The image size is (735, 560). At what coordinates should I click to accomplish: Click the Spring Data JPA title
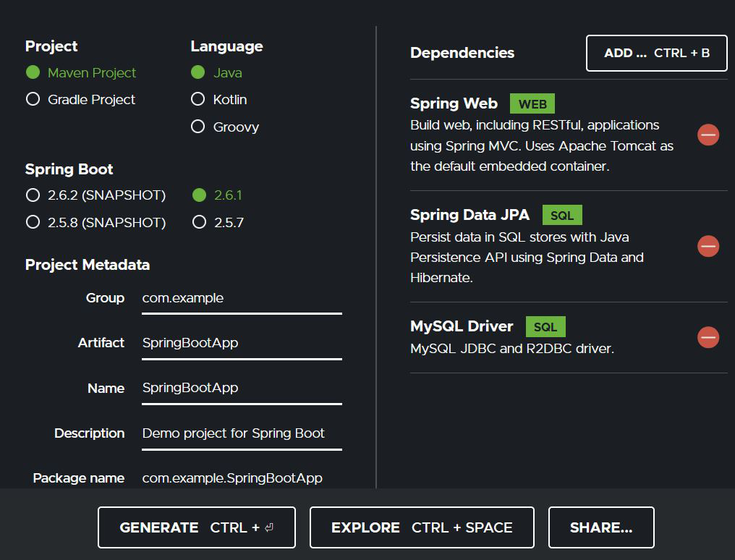(470, 215)
